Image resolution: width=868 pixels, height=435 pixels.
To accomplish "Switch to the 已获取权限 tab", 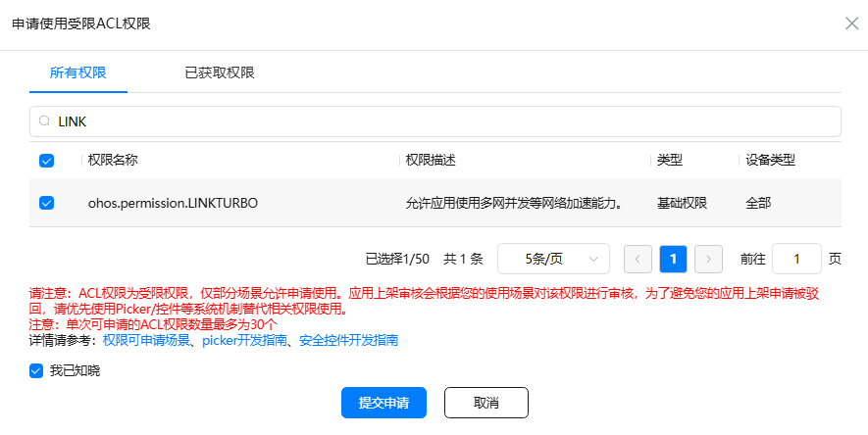I will [x=220, y=72].
